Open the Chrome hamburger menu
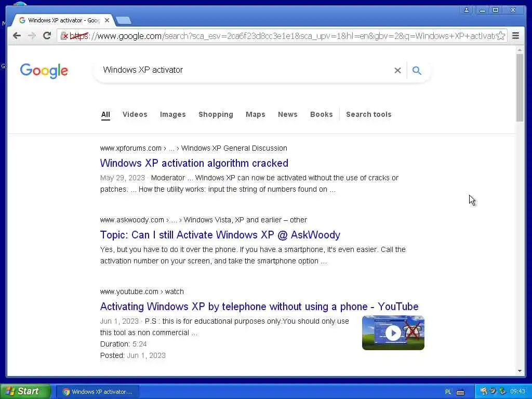 click(x=515, y=36)
